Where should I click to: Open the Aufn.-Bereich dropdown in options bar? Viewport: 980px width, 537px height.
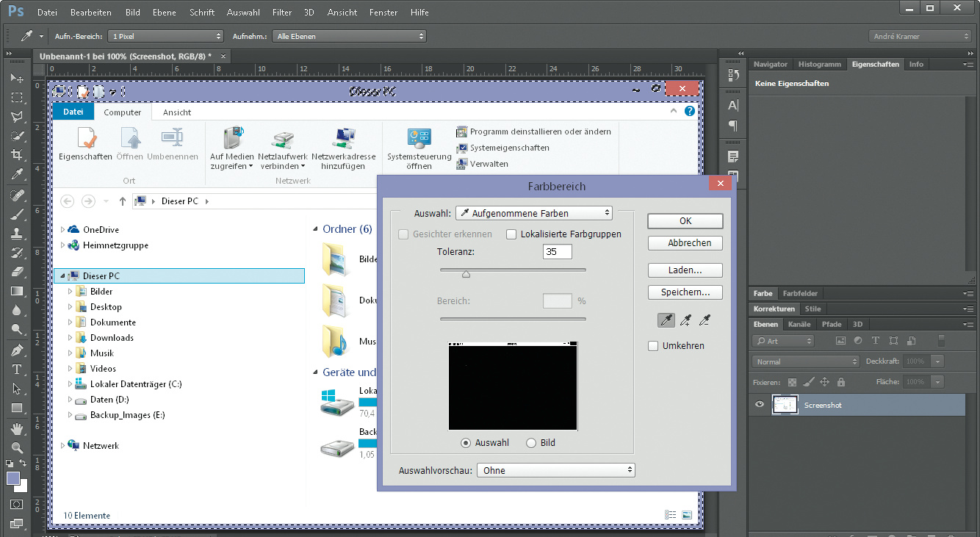(x=165, y=36)
